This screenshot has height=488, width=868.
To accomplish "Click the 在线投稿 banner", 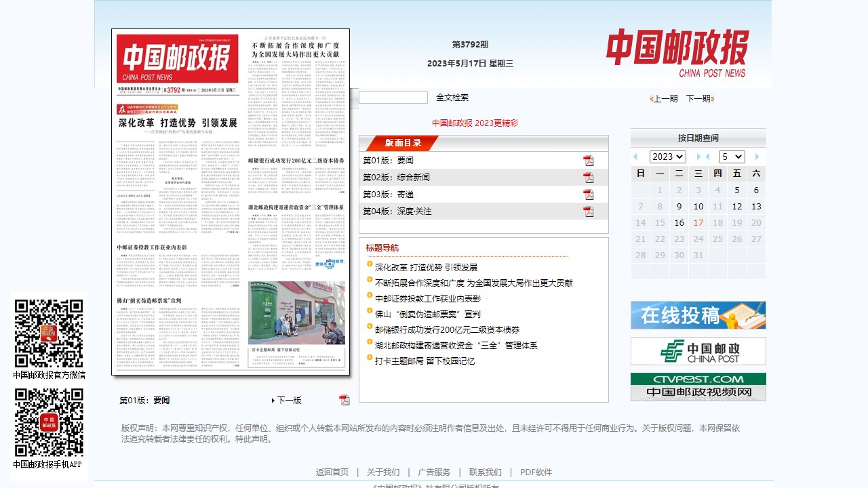I will 698,315.
